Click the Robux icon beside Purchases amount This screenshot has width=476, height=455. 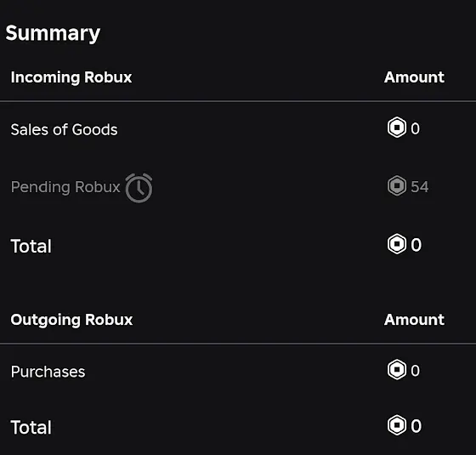click(397, 370)
